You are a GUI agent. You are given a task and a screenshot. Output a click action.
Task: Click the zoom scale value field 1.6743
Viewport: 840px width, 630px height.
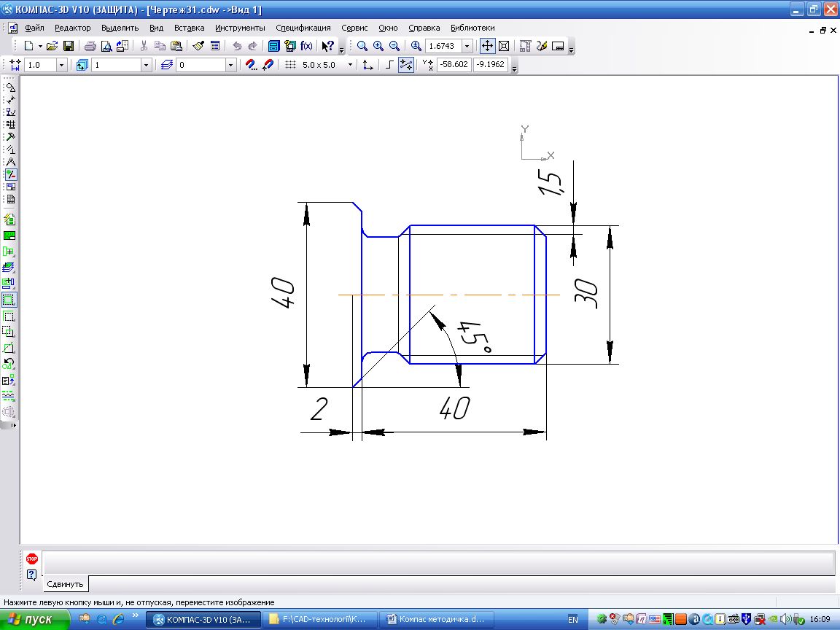click(x=443, y=46)
